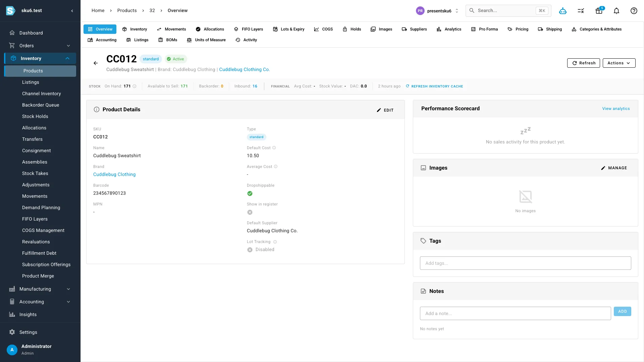The height and width of the screenshot is (362, 644).
Task: Click the Refresh Inventory Cache link
Action: click(x=434, y=86)
